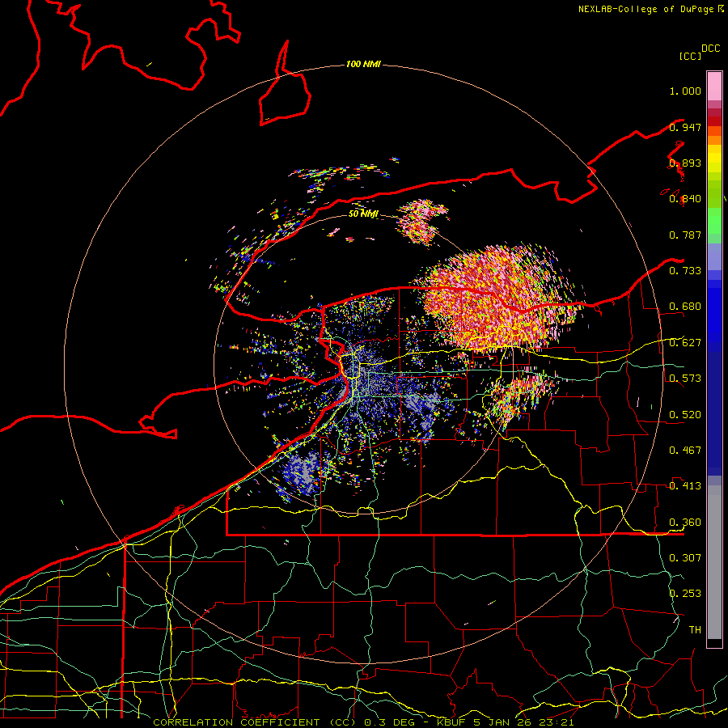Viewport: 728px width, 728px height.
Task: Pick the light pink swatch on the color bar
Action: (714, 86)
